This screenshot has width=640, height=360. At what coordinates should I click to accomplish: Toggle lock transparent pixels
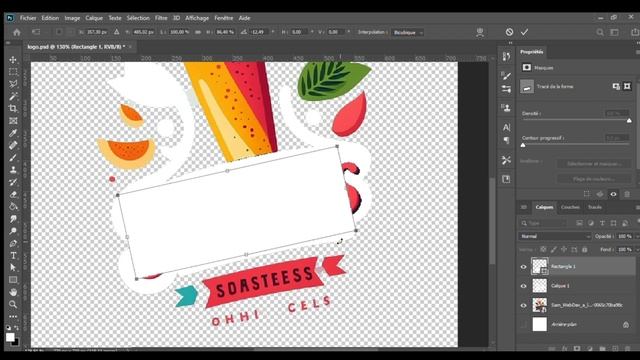coord(543,249)
